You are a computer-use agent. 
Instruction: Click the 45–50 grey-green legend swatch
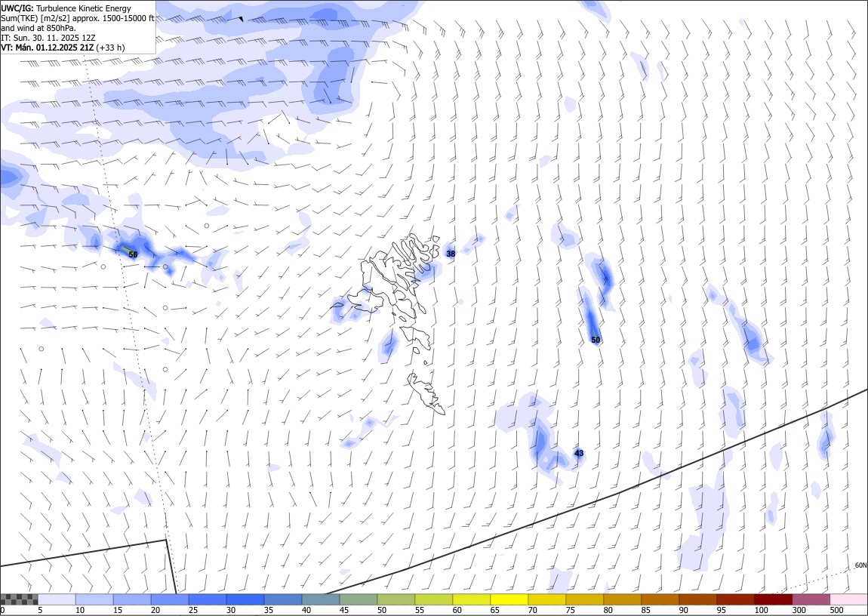click(x=359, y=599)
